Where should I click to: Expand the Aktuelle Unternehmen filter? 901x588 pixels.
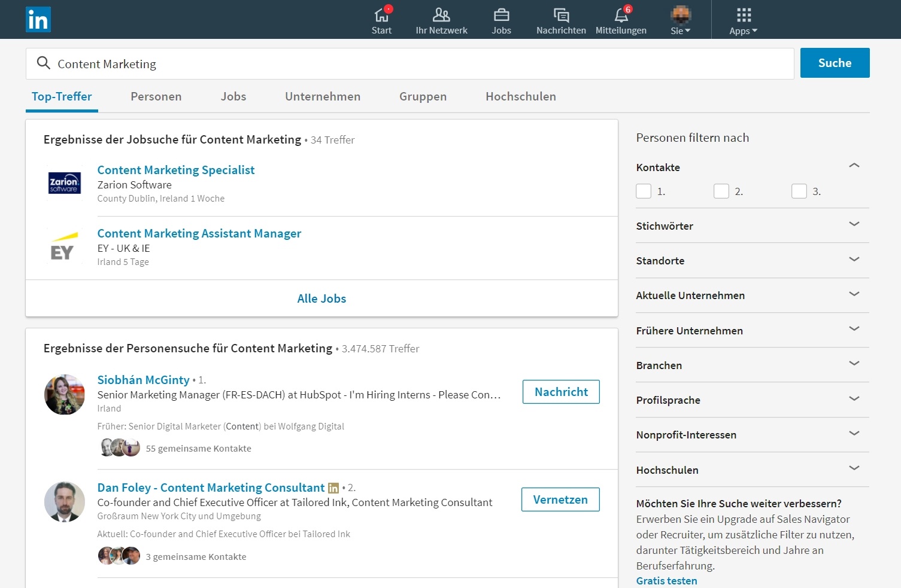coord(854,294)
